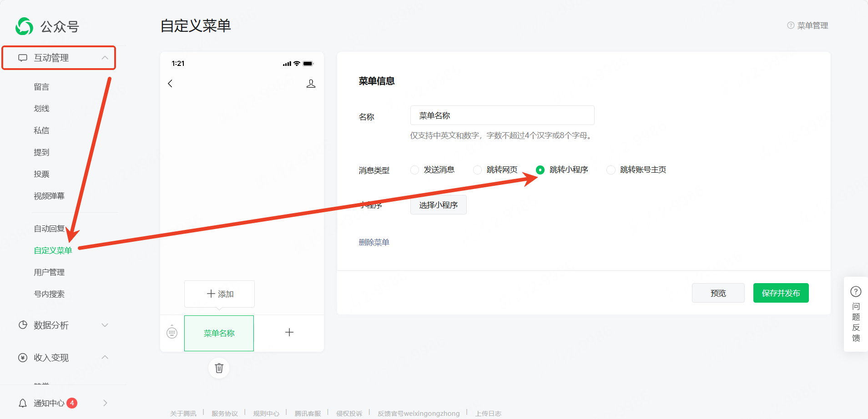Expand the 通知中心 arrow

pyautogui.click(x=105, y=403)
